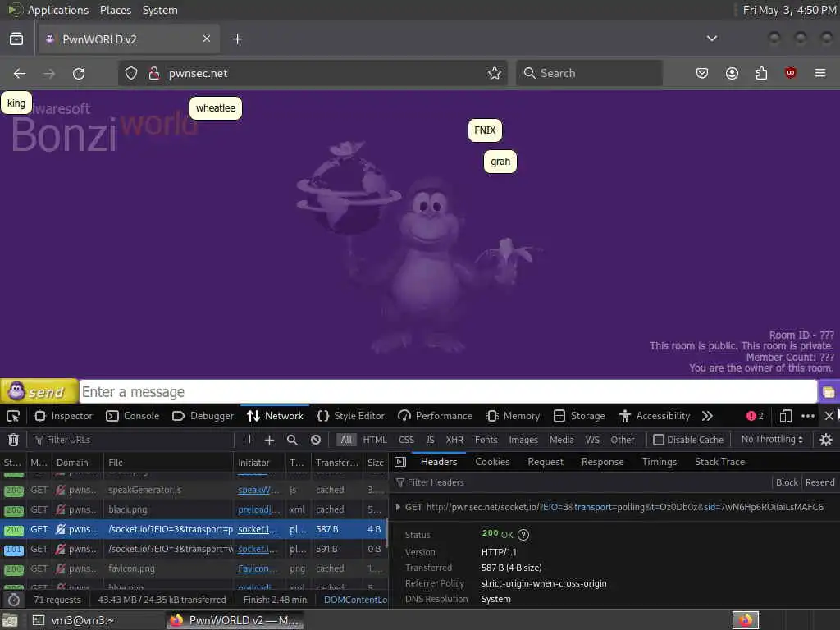Open the Firefox account icon
Viewport: 840px width, 630px height.
click(x=732, y=73)
